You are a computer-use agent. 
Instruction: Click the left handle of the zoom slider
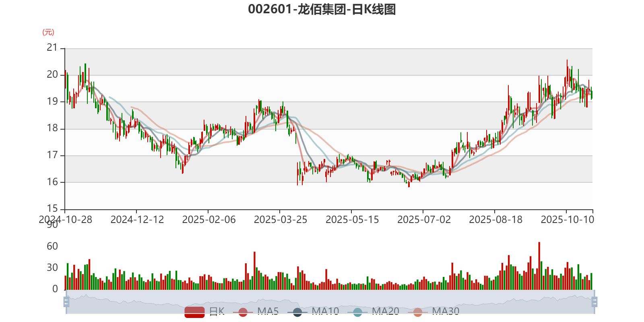[x=66, y=301]
